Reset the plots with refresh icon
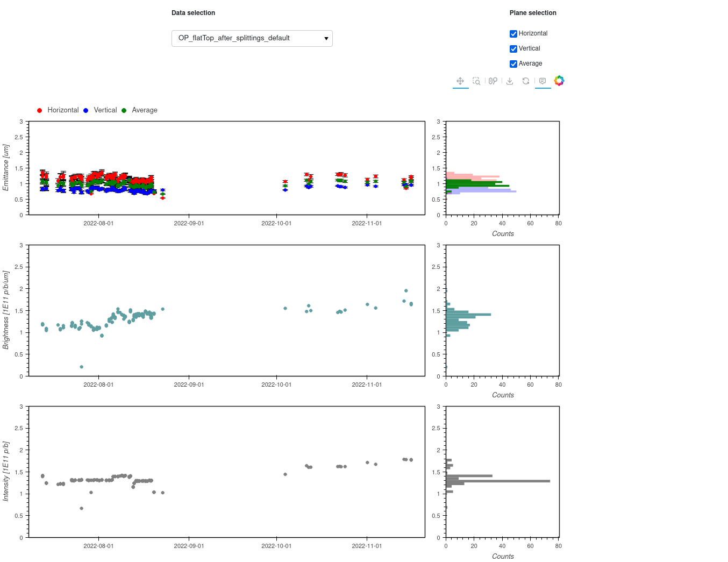This screenshot has height=562, width=728. [x=526, y=81]
